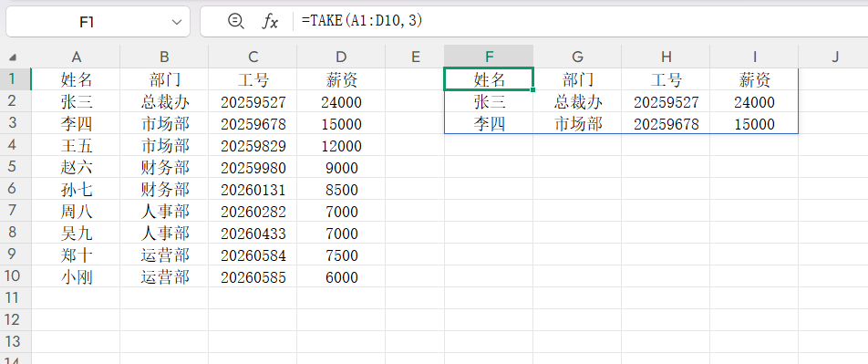Select row 1 header
Screen dimensions: 868x364
[15, 79]
